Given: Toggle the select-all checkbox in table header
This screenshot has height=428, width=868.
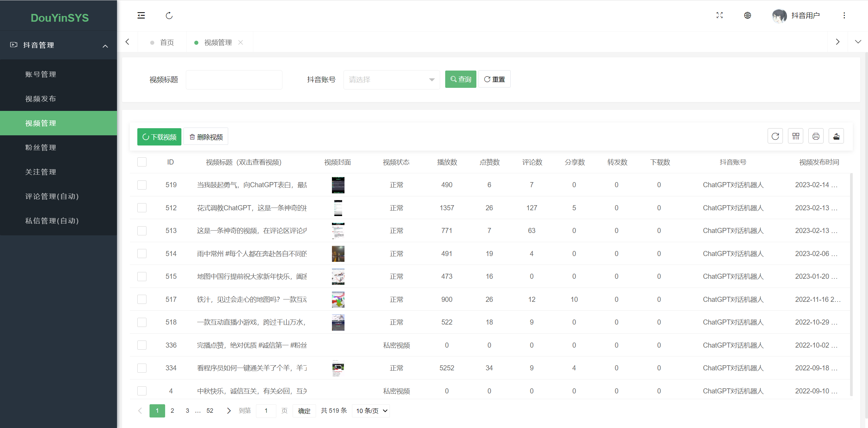Looking at the screenshot, I should click(142, 162).
